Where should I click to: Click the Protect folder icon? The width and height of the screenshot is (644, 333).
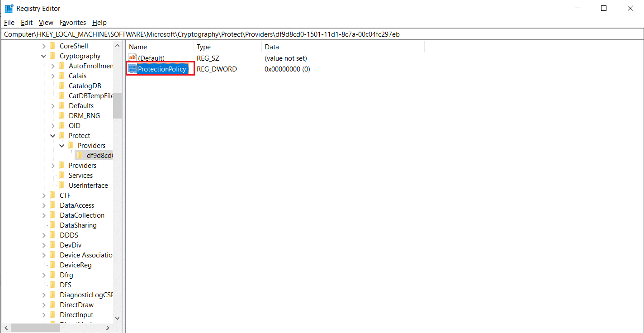62,136
